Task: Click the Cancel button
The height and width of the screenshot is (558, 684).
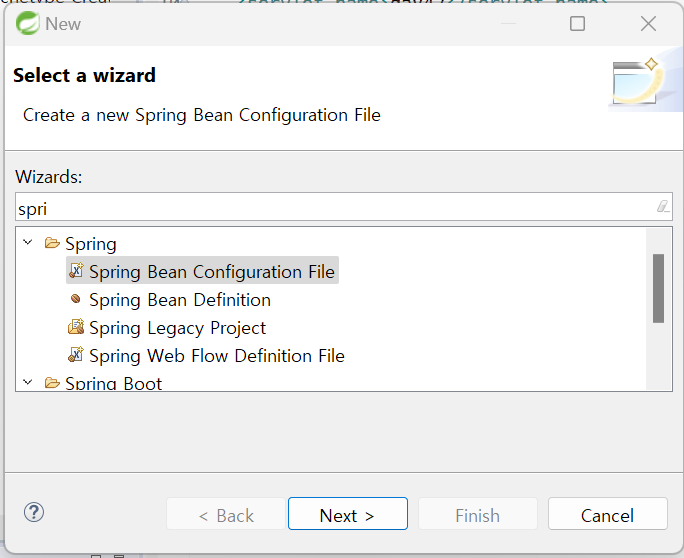Action: [608, 514]
